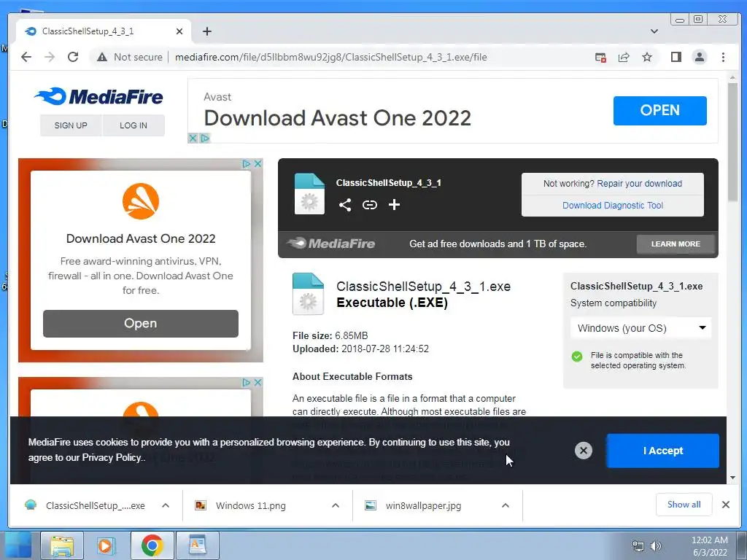This screenshot has height=560, width=747.
Task: Open the share this page icon
Action: pos(624,57)
